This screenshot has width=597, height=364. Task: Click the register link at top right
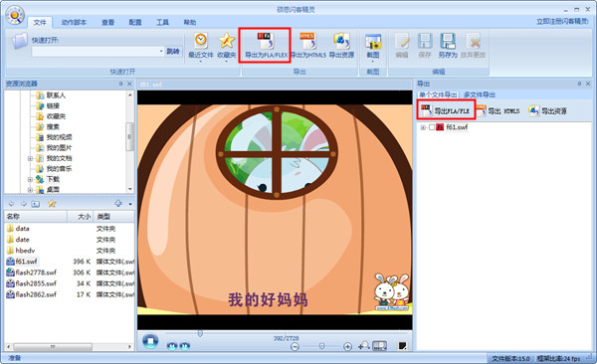click(563, 21)
